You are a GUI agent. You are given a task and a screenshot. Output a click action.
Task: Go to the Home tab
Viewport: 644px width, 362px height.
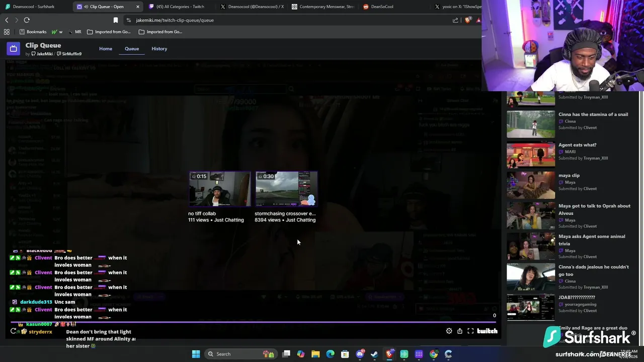pos(106,49)
